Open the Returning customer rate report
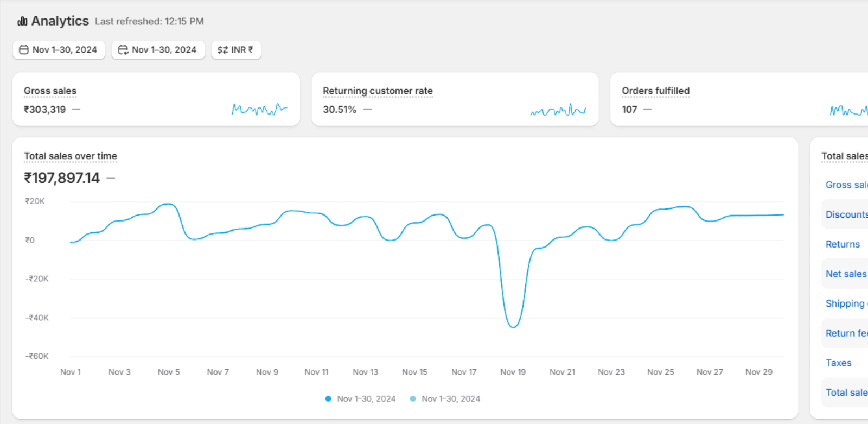 pos(378,91)
